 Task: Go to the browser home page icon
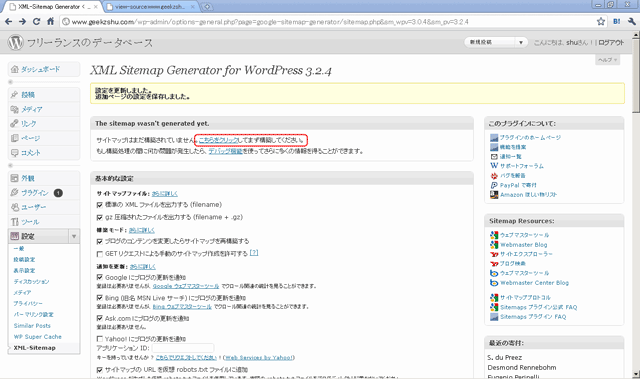(x=50, y=22)
